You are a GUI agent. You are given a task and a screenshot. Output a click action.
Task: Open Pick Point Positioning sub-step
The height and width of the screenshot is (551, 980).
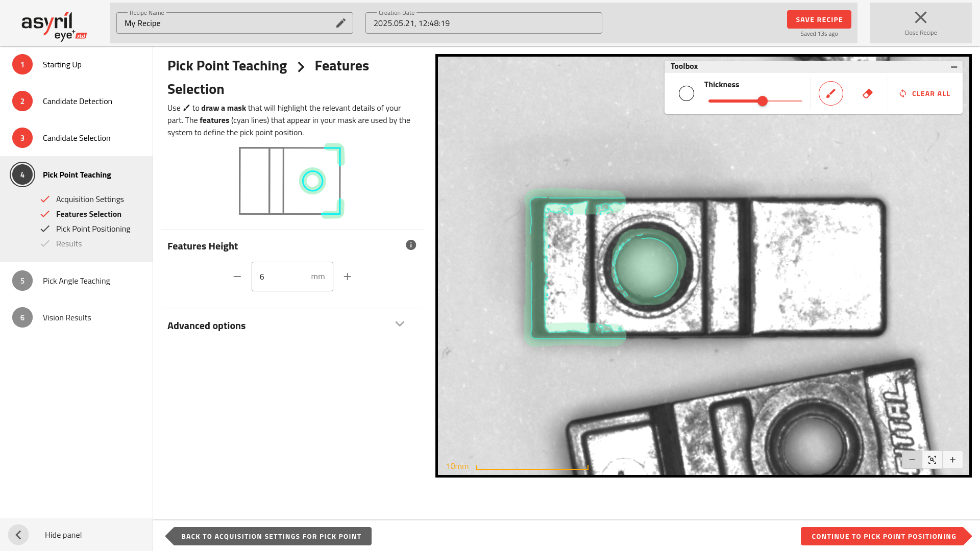point(93,229)
